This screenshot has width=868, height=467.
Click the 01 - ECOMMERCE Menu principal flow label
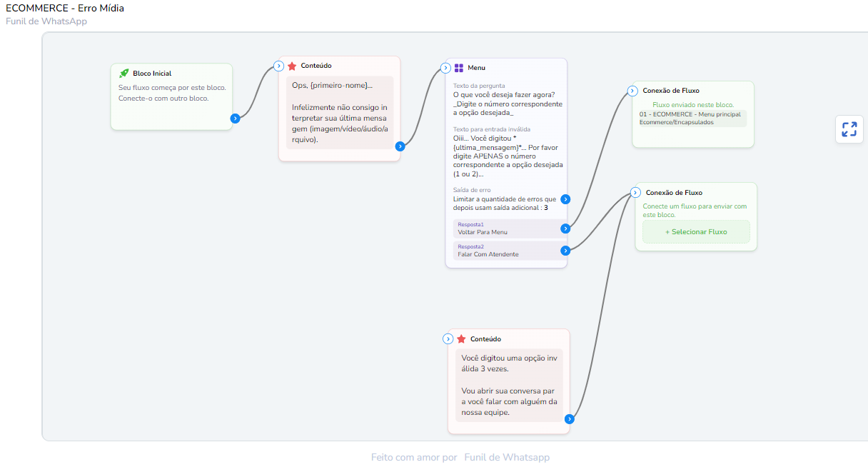click(692, 118)
